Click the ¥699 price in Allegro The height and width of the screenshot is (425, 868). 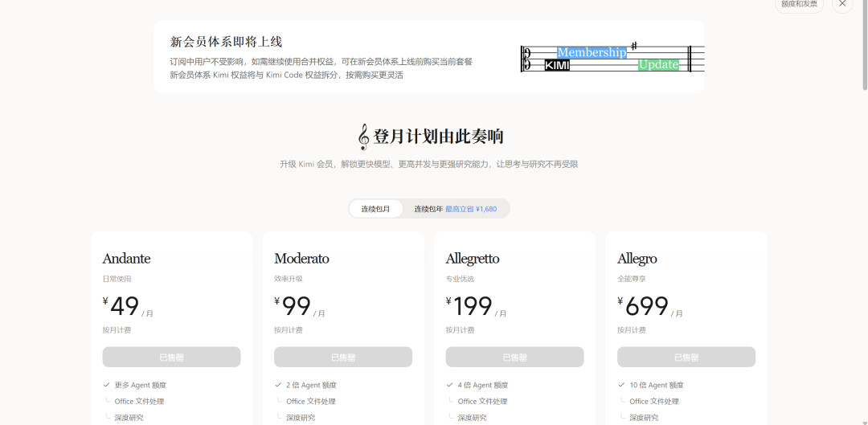coord(643,306)
